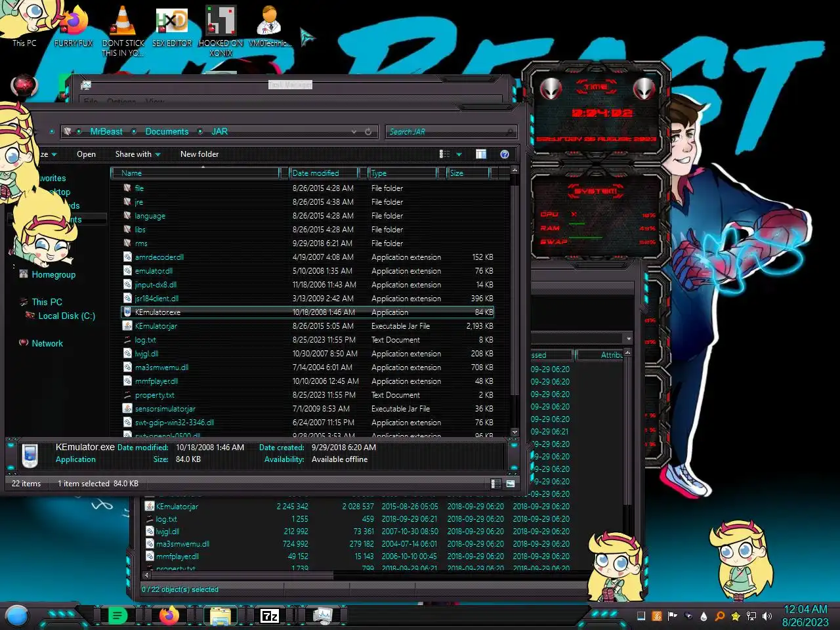This screenshot has width=840, height=630.
Task: Toggle the preview pane icon in Explorer
Action: pos(481,154)
